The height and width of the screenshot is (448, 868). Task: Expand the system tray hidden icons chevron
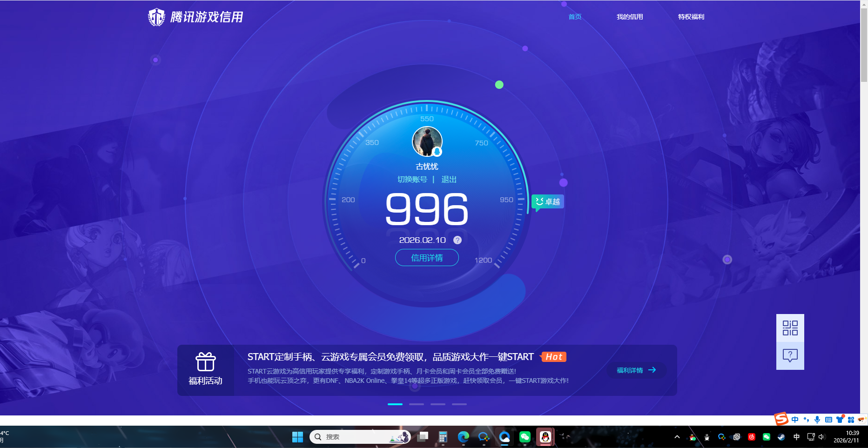(x=677, y=437)
